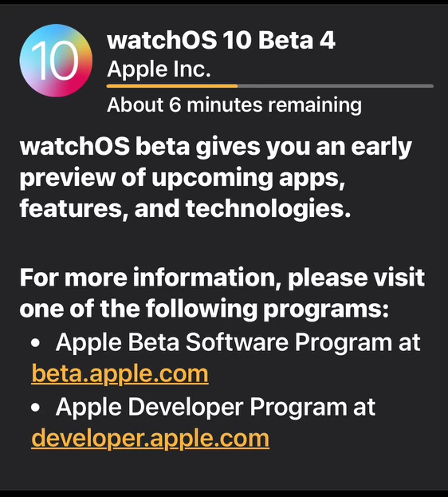Tap the preview of upcoming apps line

point(183,178)
